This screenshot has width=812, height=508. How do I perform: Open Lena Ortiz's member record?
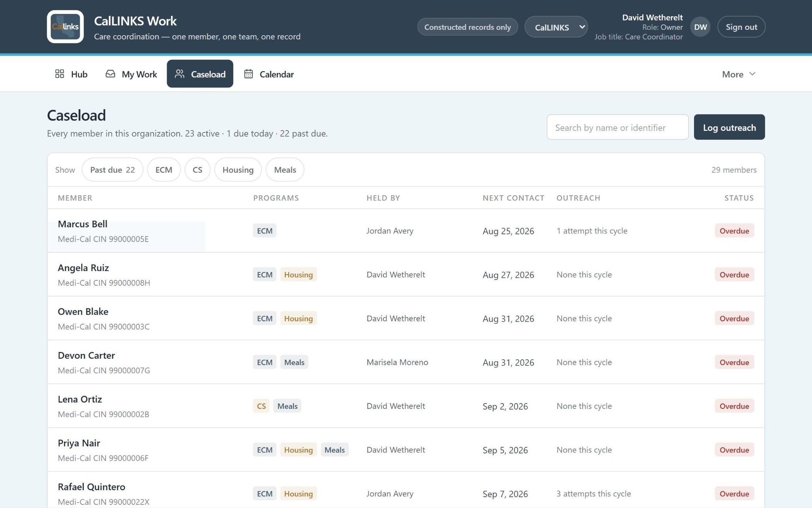pyautogui.click(x=80, y=399)
